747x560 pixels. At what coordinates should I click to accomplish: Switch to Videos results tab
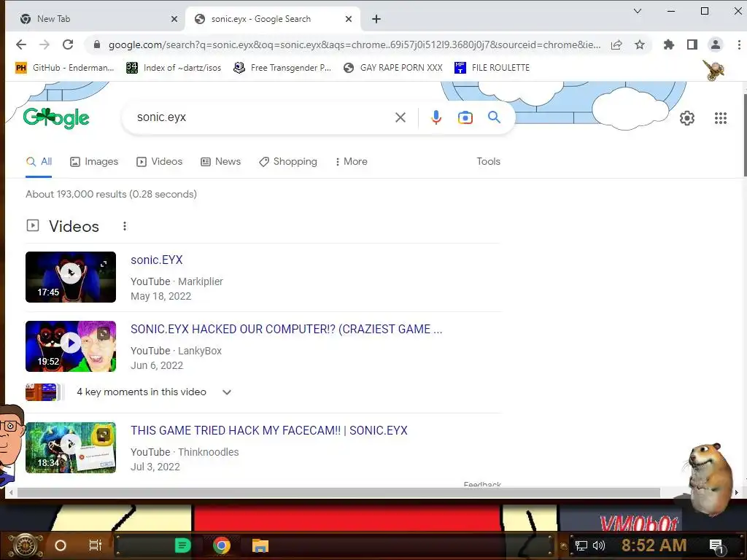tap(160, 161)
